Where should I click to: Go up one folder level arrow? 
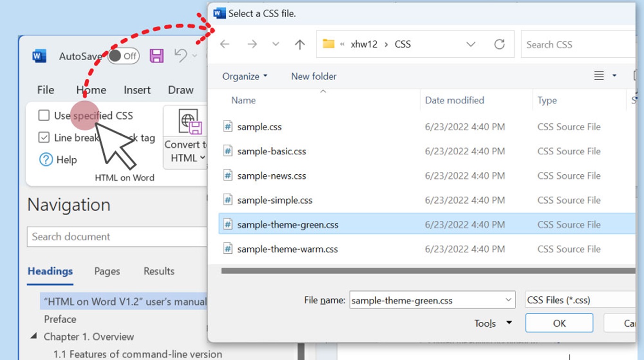[x=300, y=44]
